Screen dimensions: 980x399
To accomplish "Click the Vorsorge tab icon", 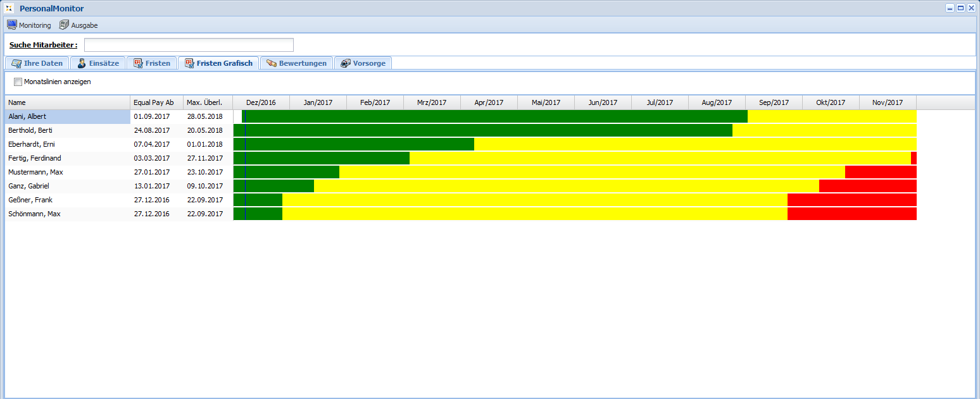I will (346, 63).
